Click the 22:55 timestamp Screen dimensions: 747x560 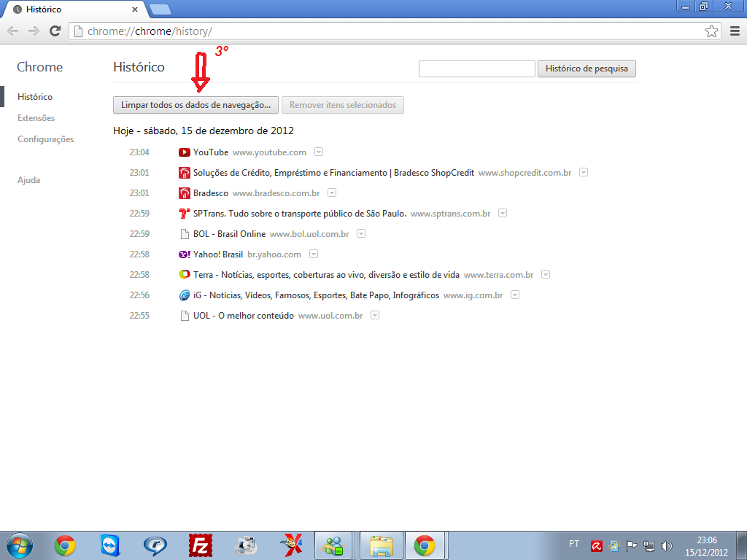(x=139, y=316)
